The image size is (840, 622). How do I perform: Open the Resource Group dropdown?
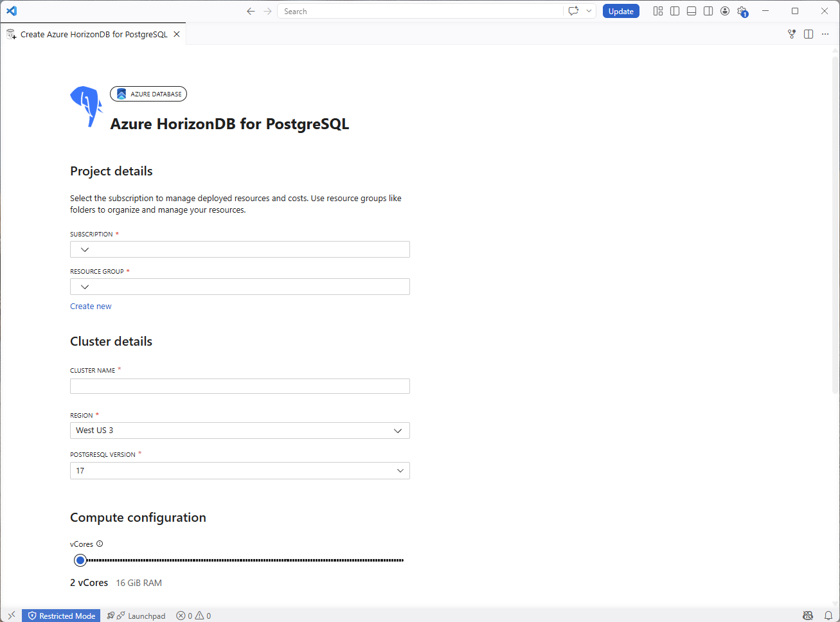click(240, 287)
